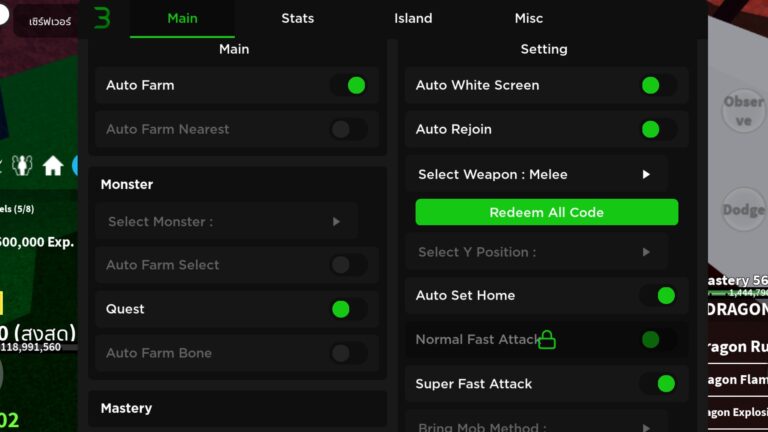Enable the Auto Farm Bone toggle
The width and height of the screenshot is (768, 432).
[x=349, y=353]
